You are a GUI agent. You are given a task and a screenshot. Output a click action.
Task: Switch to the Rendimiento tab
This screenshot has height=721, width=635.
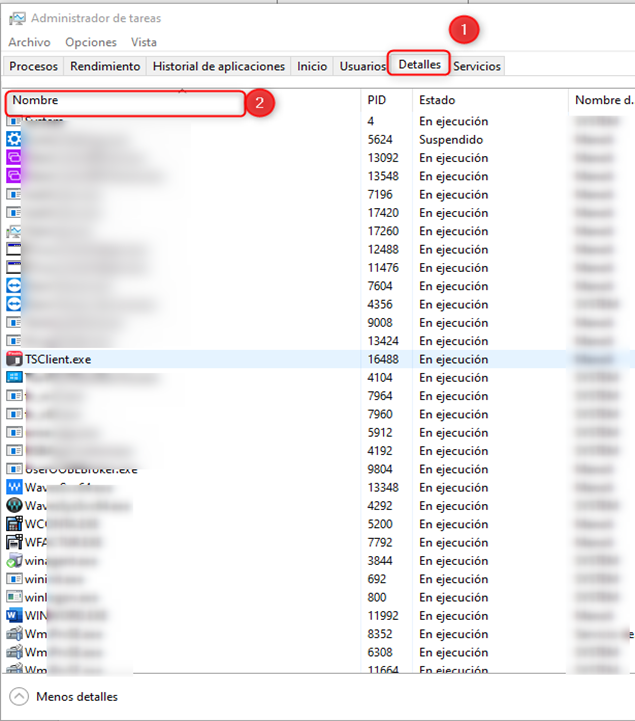click(106, 66)
